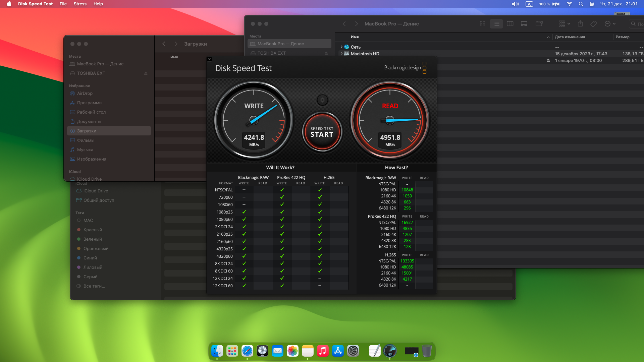The image size is (644, 362).
Task: Open Музыка in the sidebar
Action: point(109,149)
